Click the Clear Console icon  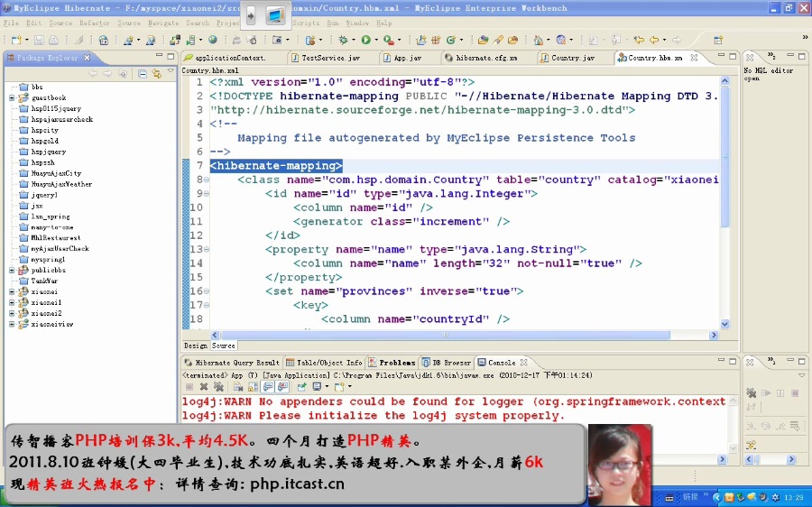(x=237, y=387)
